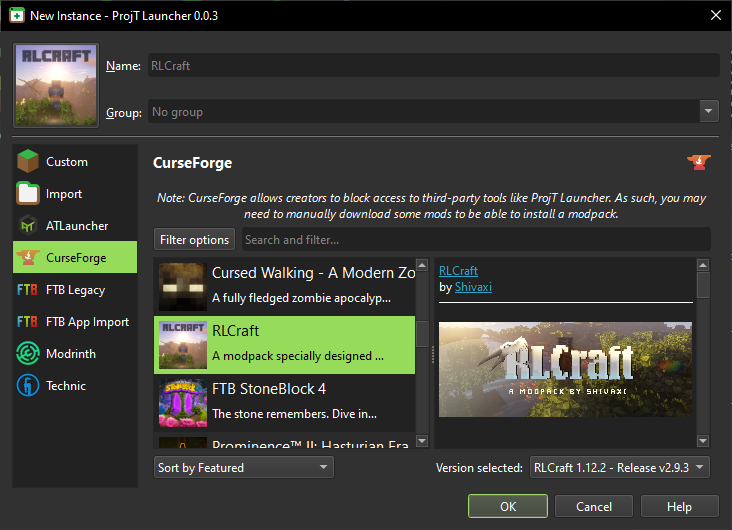Open the RLCraft link in description
732x530 pixels.
[458, 271]
